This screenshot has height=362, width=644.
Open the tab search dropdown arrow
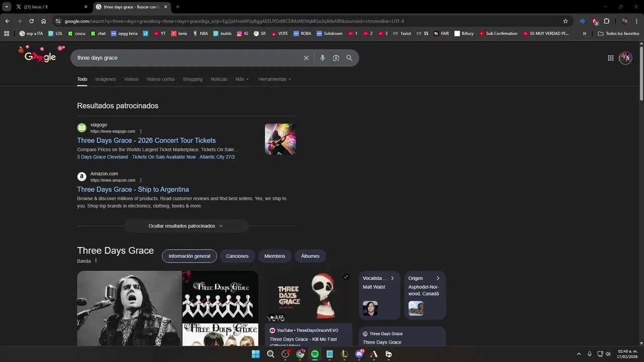(x=7, y=7)
